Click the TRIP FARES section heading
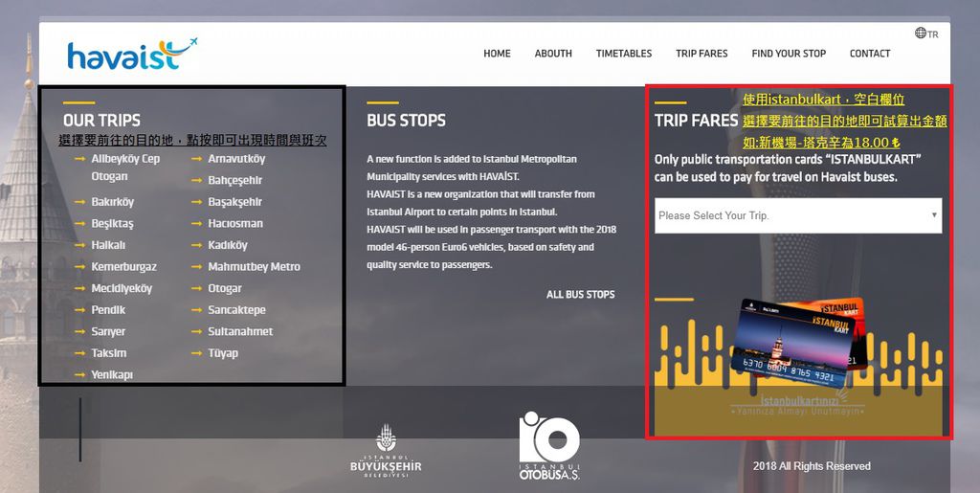Screen dimensions: 980x493 [x=697, y=121]
